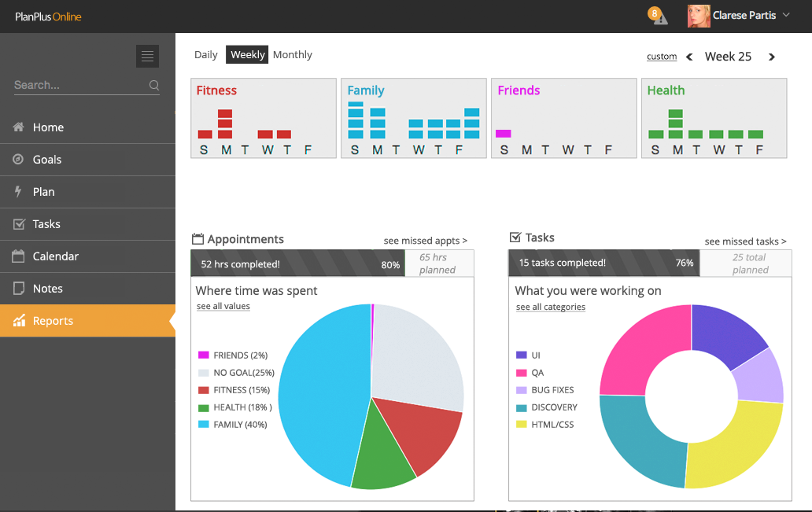
Task: Click the 'see missed appts' link
Action: pos(425,241)
